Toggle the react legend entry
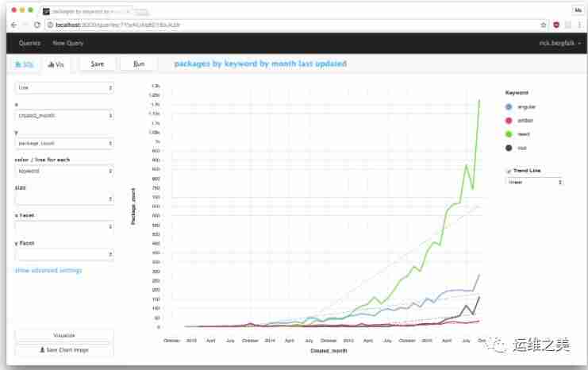Image resolution: width=588 pixels, height=370 pixels. click(x=518, y=134)
